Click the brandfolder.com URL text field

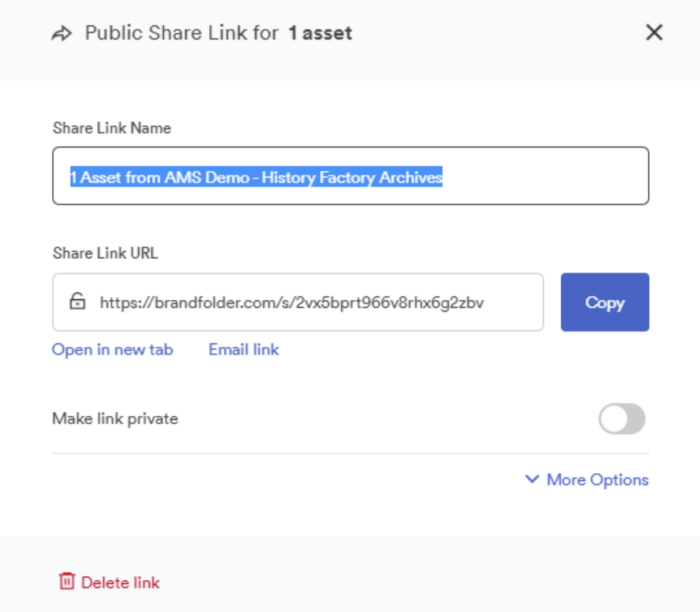(298, 302)
